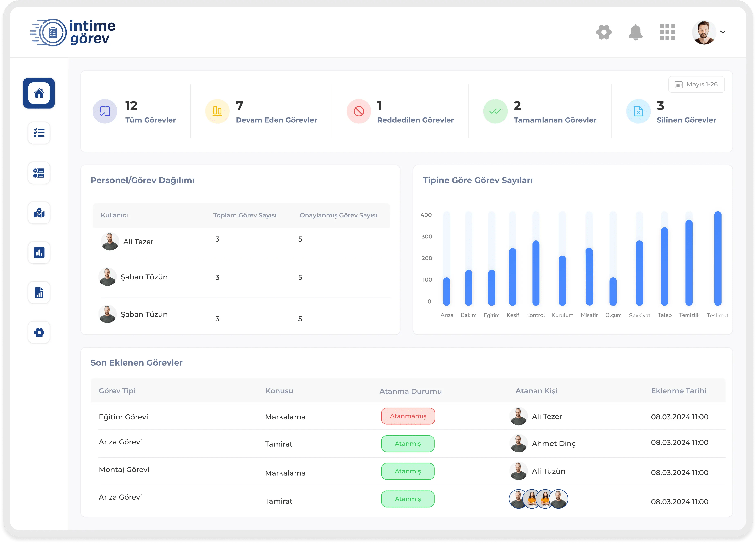This screenshot has height=543, width=756.
Task: Expand the user profile dropdown chevron
Action: tap(723, 32)
